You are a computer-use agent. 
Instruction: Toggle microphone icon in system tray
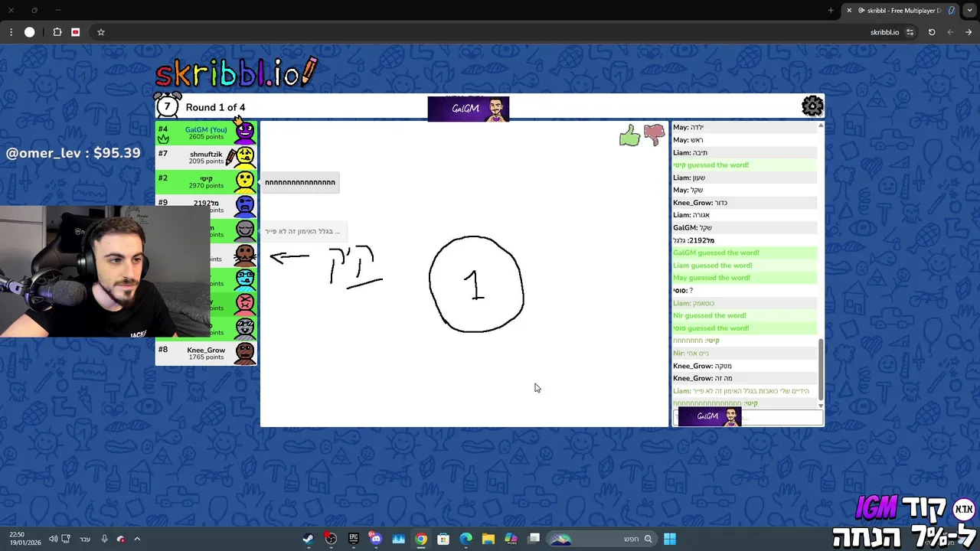tap(105, 539)
